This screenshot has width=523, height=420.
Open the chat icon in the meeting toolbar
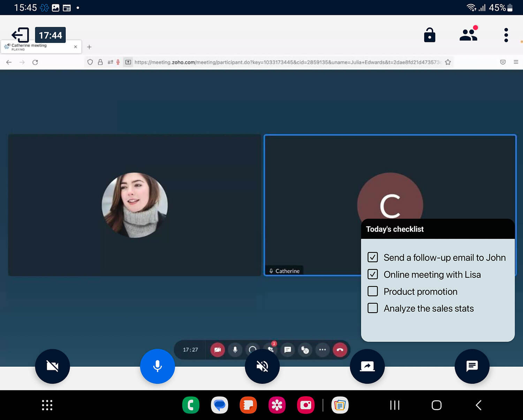click(288, 350)
